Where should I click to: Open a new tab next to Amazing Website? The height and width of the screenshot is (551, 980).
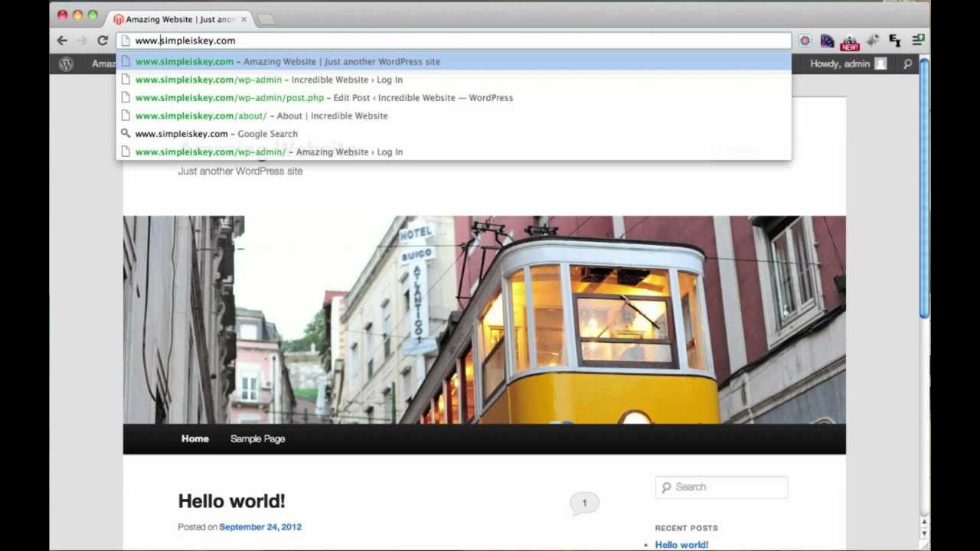266,19
